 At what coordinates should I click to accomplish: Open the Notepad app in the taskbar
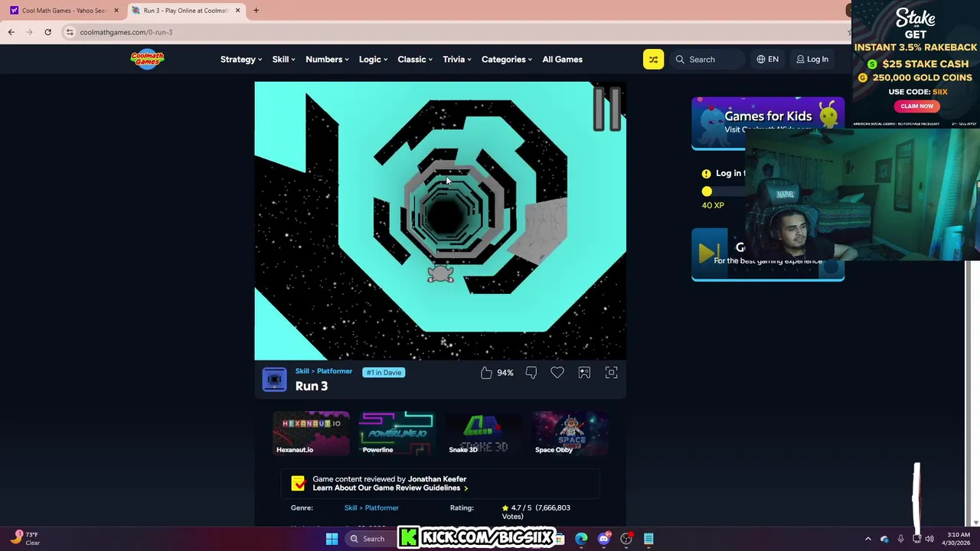click(648, 539)
